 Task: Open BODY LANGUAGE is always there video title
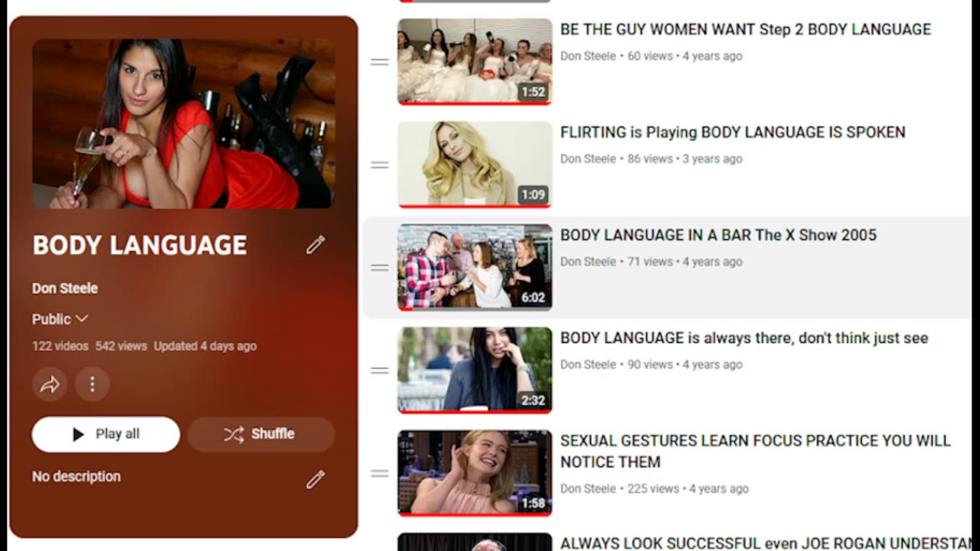[744, 337]
